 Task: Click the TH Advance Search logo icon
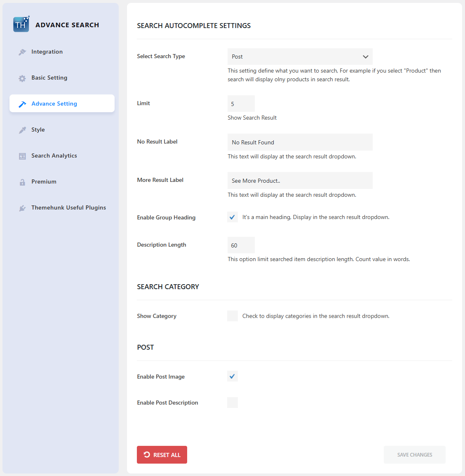[x=21, y=24]
